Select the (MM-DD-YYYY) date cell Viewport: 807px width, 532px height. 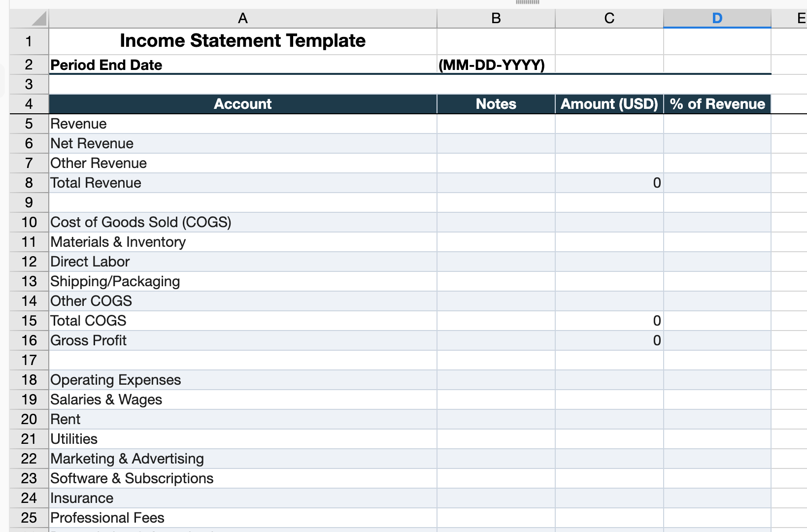pyautogui.click(x=496, y=65)
